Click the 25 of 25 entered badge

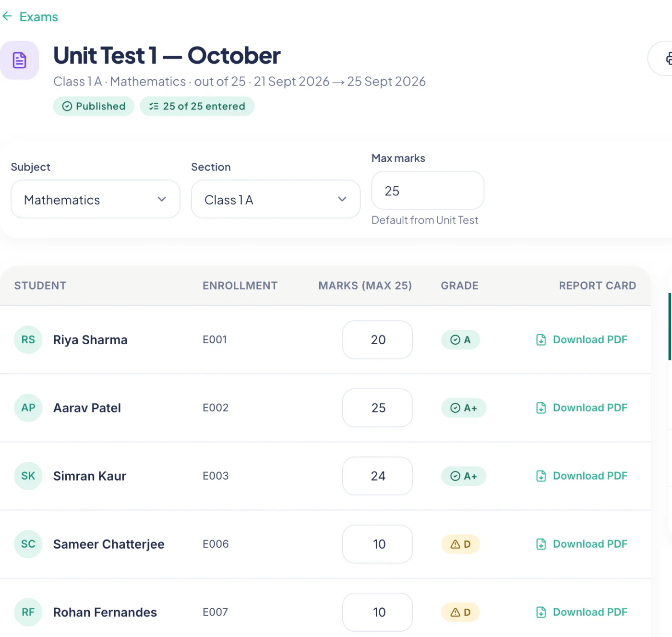[197, 106]
